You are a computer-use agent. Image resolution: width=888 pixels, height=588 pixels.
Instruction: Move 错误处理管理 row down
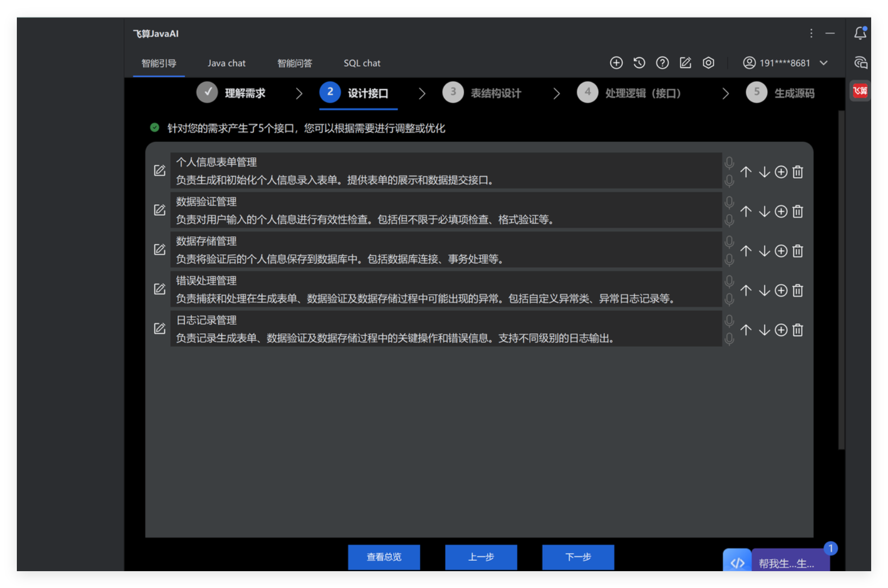pos(764,291)
